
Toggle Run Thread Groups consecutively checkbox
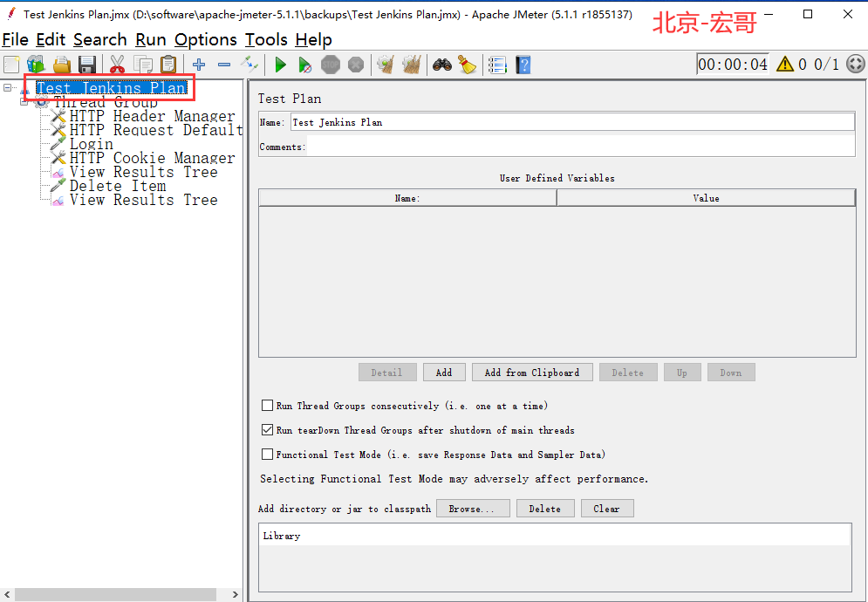coord(267,406)
